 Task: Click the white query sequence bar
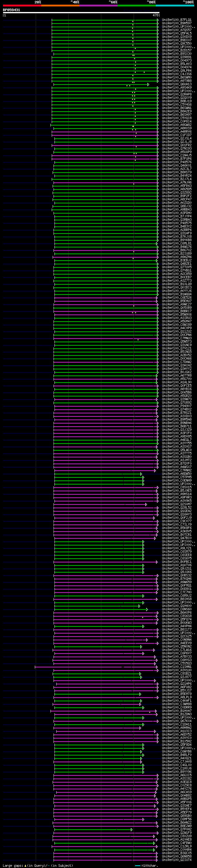pyautogui.click(x=81, y=12)
